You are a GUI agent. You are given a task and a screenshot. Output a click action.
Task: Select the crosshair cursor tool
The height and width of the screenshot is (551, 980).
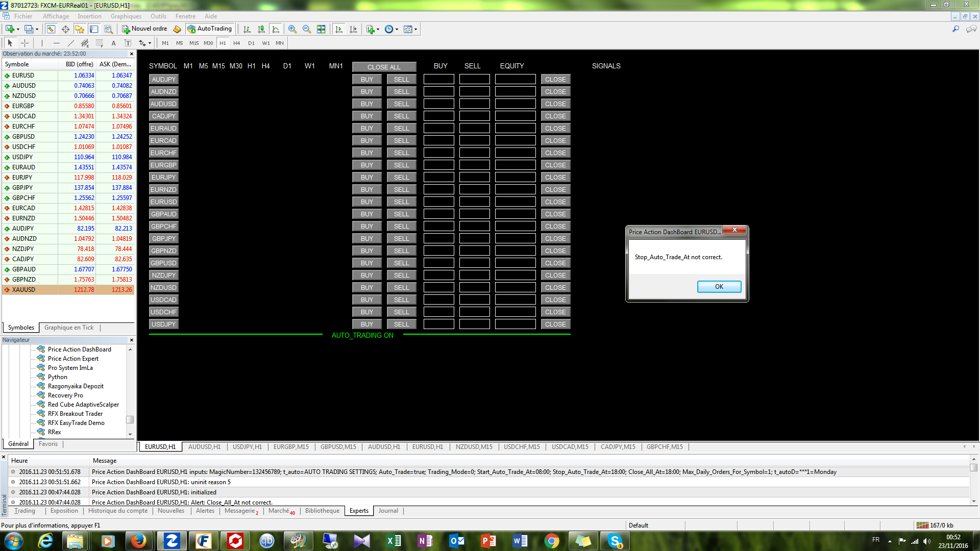coord(24,43)
